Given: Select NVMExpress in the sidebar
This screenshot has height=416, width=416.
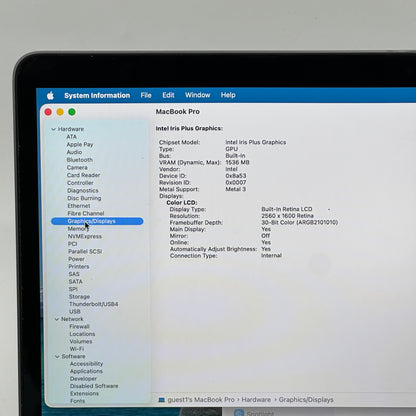Looking at the screenshot, I should [85, 236].
